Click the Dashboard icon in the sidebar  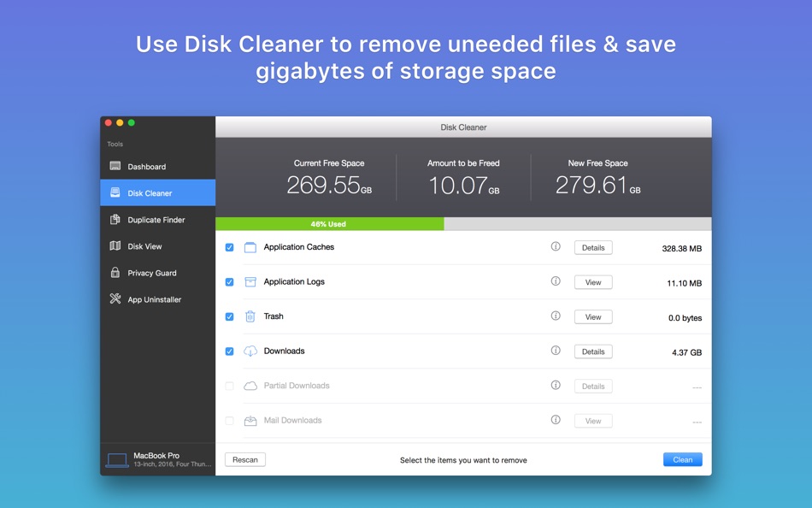click(115, 166)
